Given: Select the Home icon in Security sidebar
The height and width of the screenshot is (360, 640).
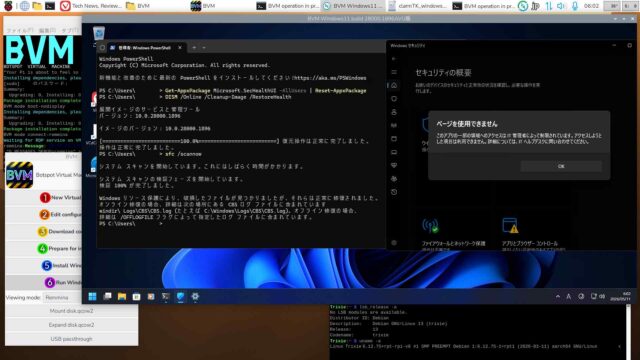Looking at the screenshot, I should click(394, 85).
